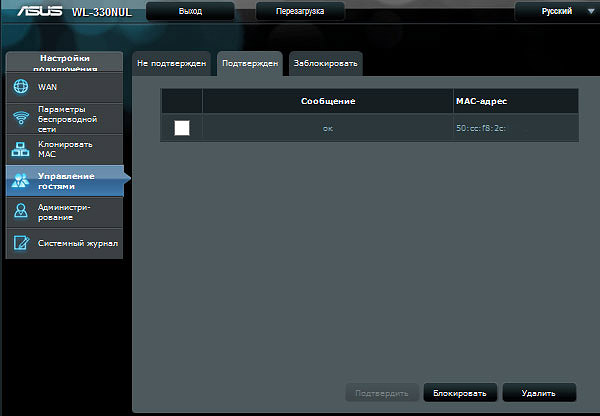600x416 pixels.
Task: Go to Параметры беспроводной сети
Action: click(64, 118)
